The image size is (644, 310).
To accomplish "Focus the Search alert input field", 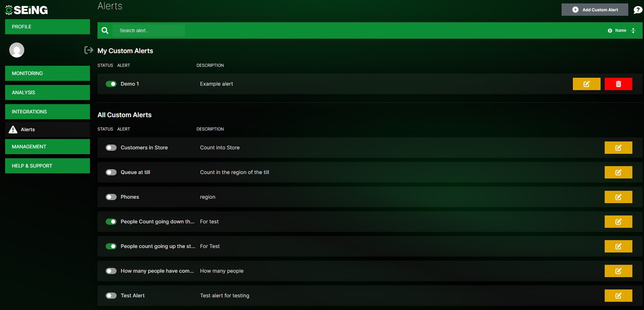I will 149,31.
